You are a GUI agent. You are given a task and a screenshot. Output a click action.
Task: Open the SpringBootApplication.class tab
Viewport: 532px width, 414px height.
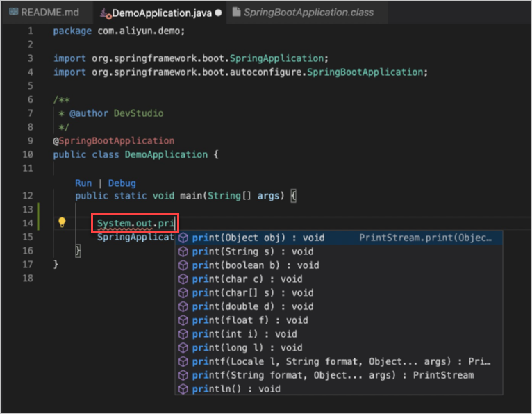click(x=307, y=13)
